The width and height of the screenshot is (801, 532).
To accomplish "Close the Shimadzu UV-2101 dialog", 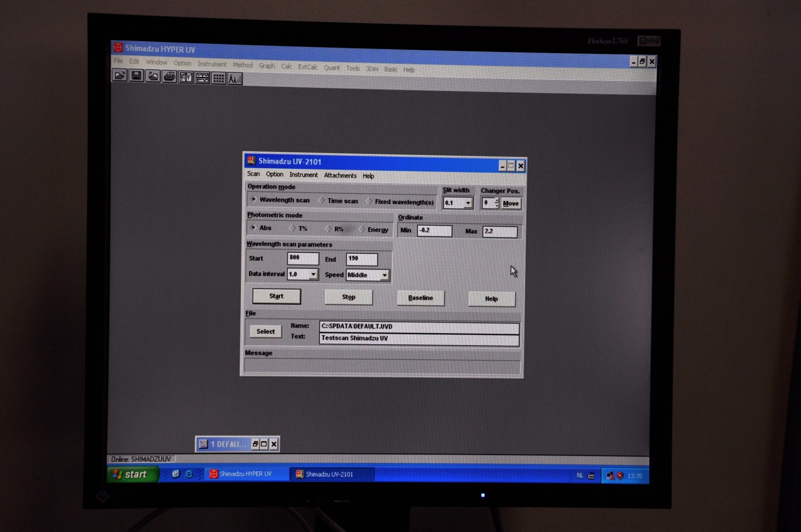I will pyautogui.click(x=521, y=166).
